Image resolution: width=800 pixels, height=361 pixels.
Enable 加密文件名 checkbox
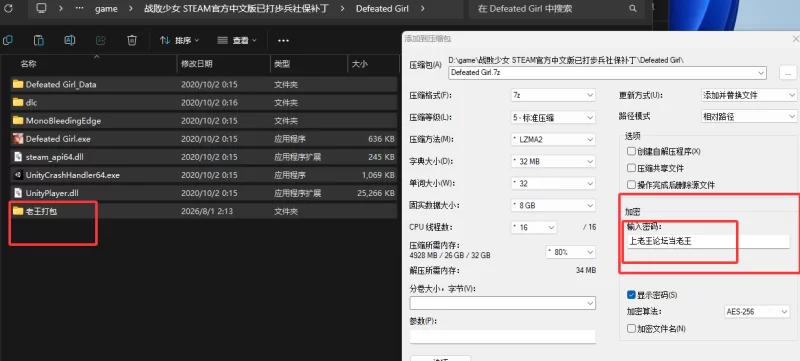tap(631, 329)
